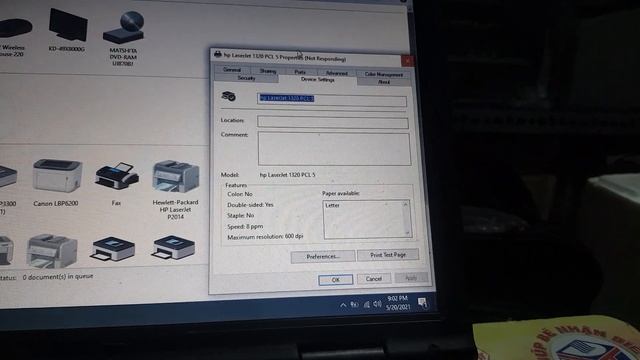
Task: Click the 'Staple: No' feature text
Action: [240, 216]
